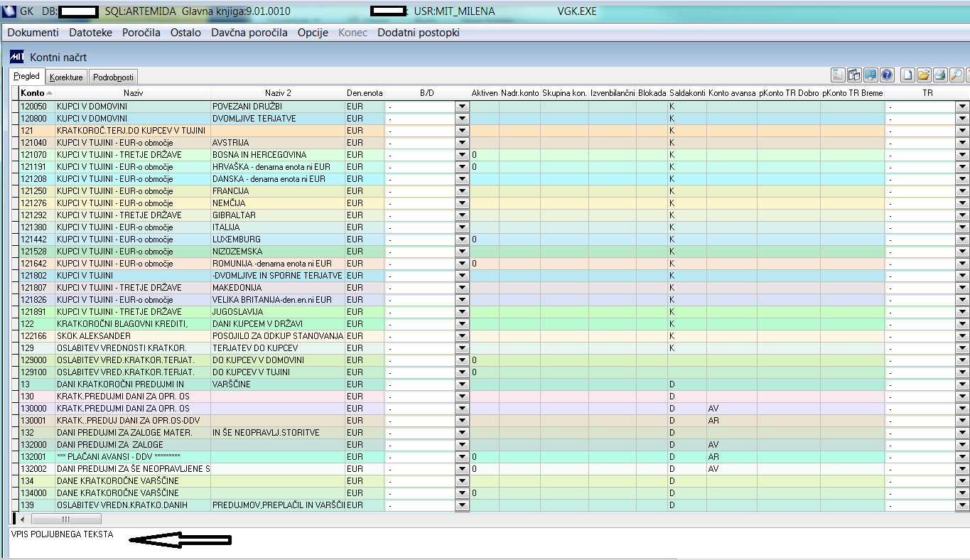The width and height of the screenshot is (970, 560).
Task: Click the Naziv 2 column header
Action: pos(278,93)
